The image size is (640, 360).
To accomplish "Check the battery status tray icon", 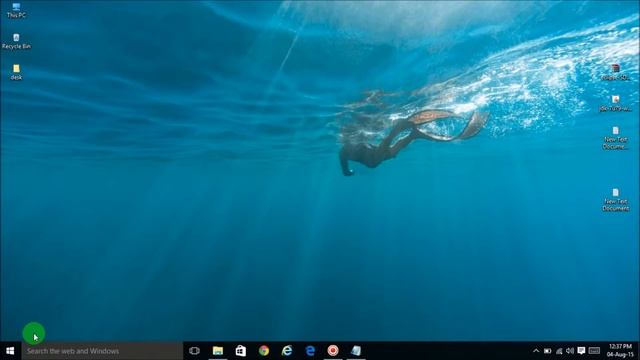I will click(548, 351).
